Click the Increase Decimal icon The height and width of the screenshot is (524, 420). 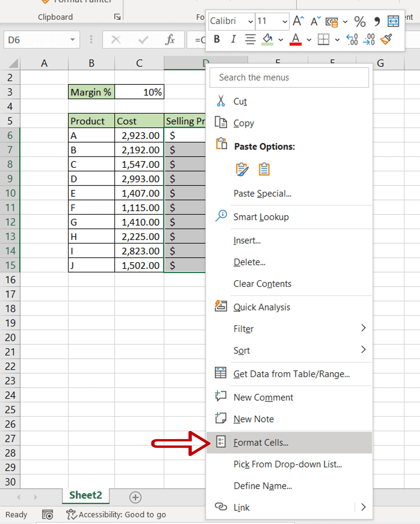pyautogui.click(x=352, y=40)
